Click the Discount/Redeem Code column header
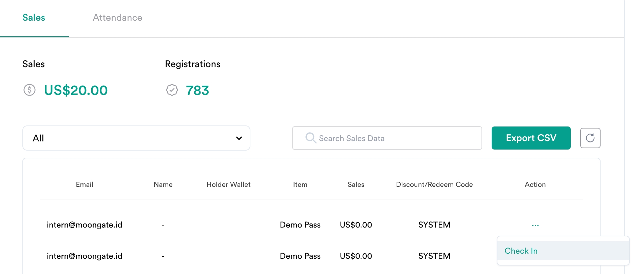Image resolution: width=644 pixels, height=274 pixels. click(434, 184)
